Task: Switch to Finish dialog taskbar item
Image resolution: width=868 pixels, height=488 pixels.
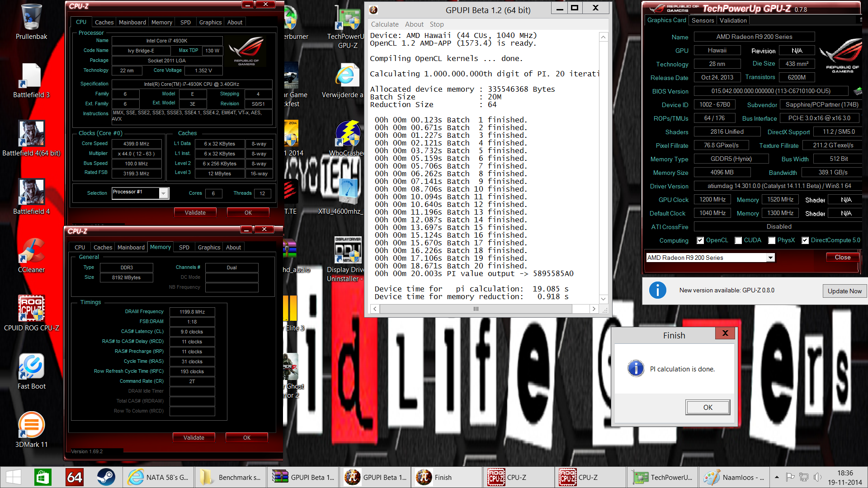Action: pyautogui.click(x=448, y=477)
